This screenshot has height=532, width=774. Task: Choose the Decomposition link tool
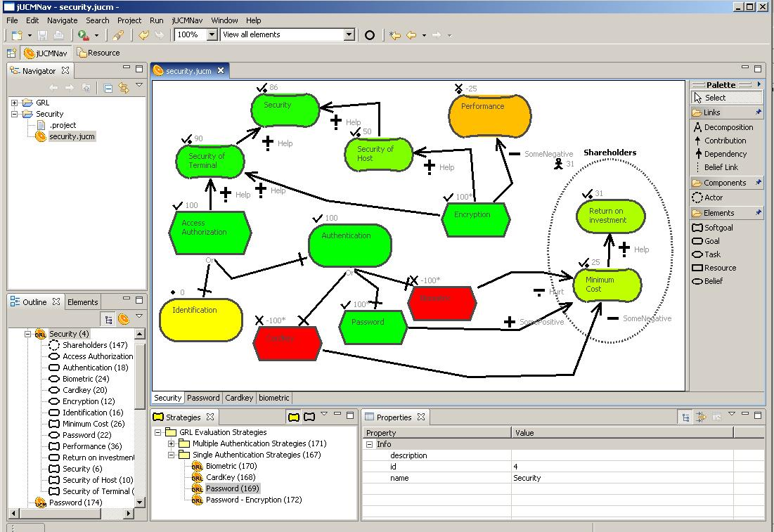click(x=728, y=127)
